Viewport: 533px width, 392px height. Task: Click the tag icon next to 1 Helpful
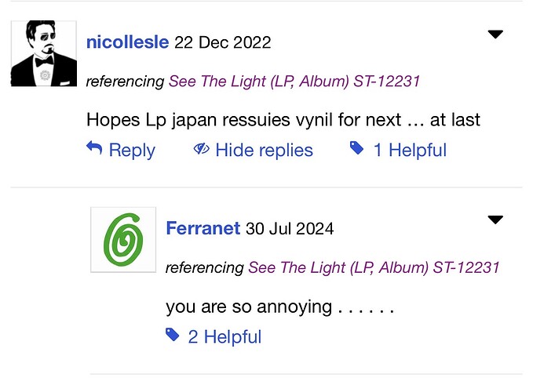[356, 148]
